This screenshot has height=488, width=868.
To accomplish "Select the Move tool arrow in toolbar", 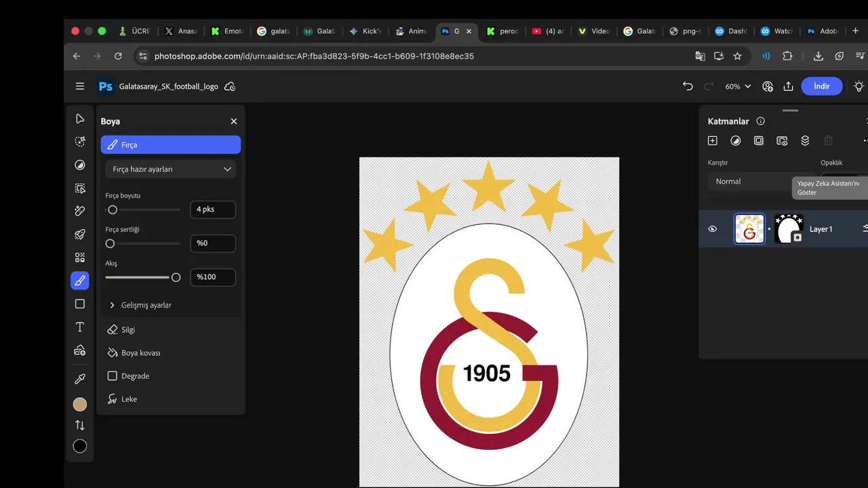I will (x=80, y=119).
